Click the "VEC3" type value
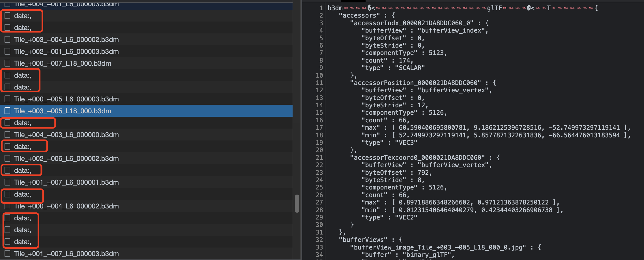The width and height of the screenshot is (644, 260). pyautogui.click(x=406, y=142)
